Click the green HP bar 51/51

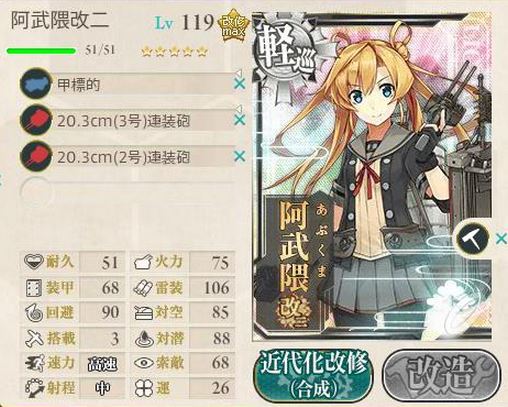click(41, 51)
